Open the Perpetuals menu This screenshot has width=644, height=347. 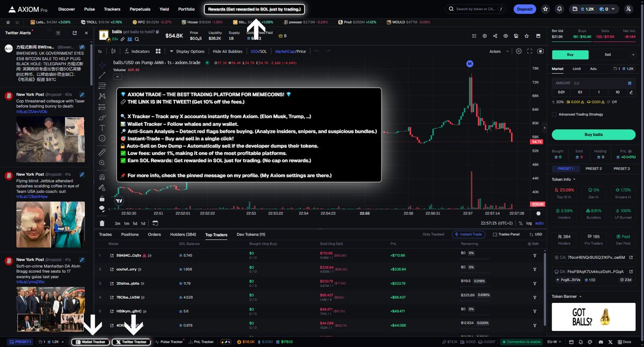pos(140,9)
